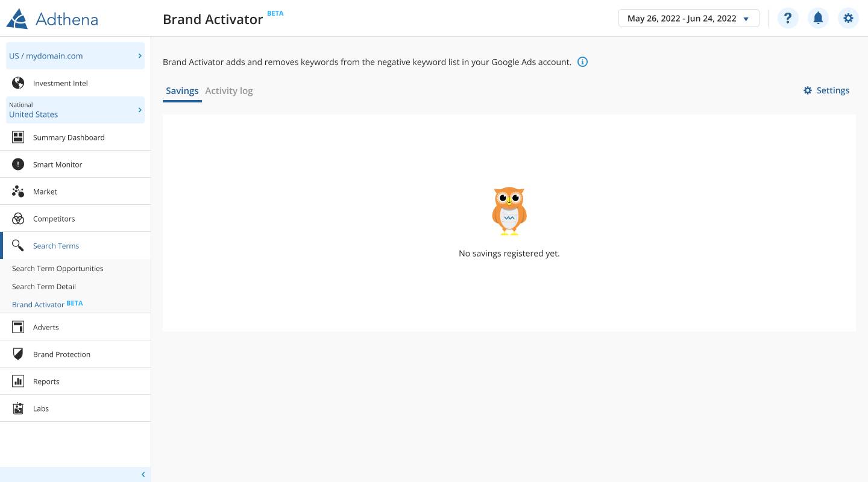Select the Savings tab
This screenshot has height=482, width=868.
pyautogui.click(x=182, y=91)
